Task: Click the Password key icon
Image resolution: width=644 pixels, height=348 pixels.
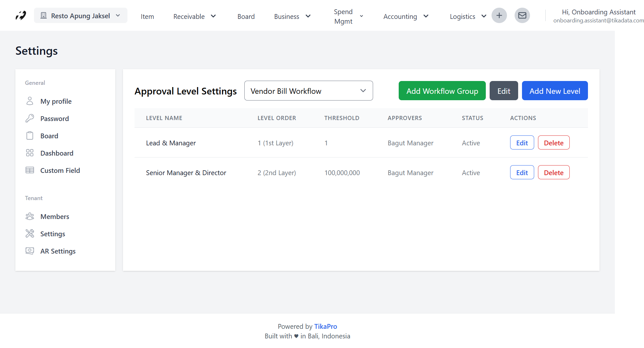Action: tap(30, 118)
